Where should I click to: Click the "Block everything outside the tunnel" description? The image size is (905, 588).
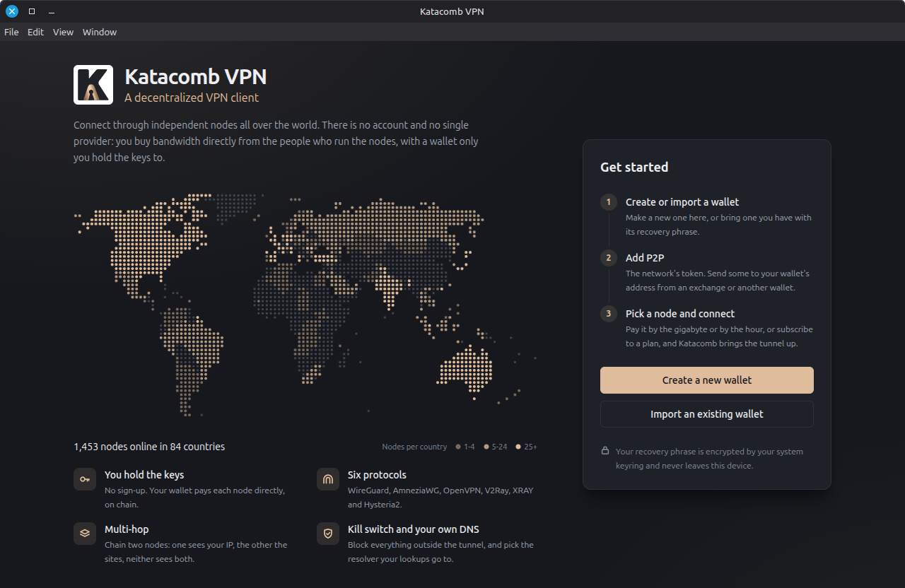[440, 552]
